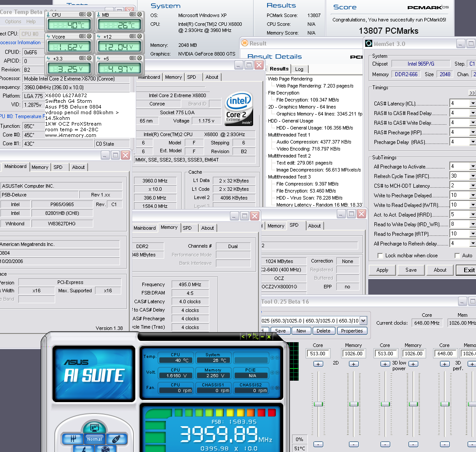Select Web Page Rendering tree item

(290, 79)
